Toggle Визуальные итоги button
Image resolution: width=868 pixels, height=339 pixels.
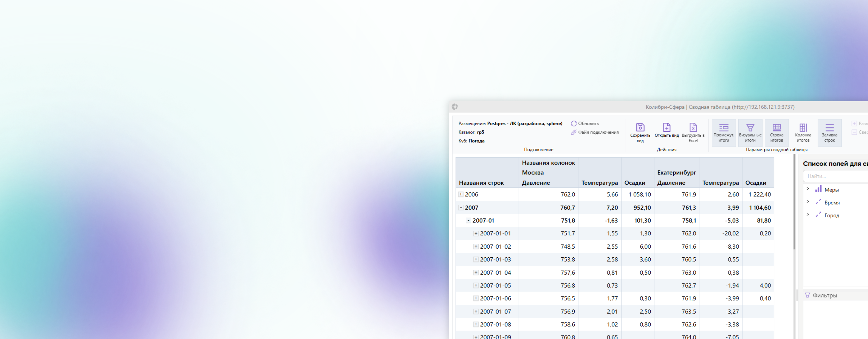(750, 133)
